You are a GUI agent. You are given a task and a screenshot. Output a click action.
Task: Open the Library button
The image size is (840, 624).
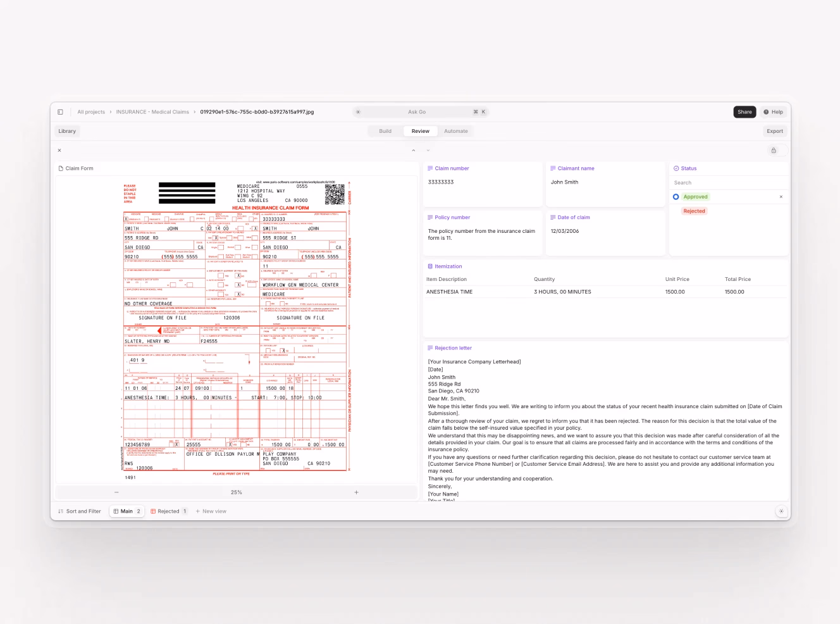click(x=67, y=131)
